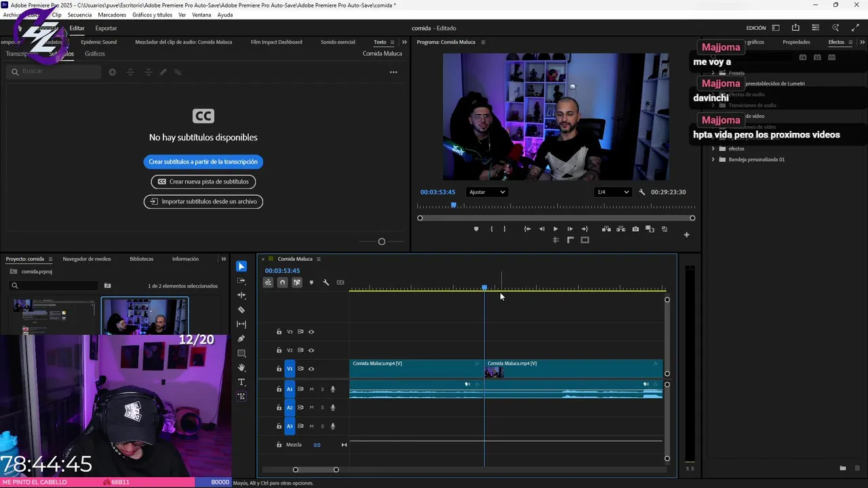
Task: Step forward one frame
Action: point(570,229)
